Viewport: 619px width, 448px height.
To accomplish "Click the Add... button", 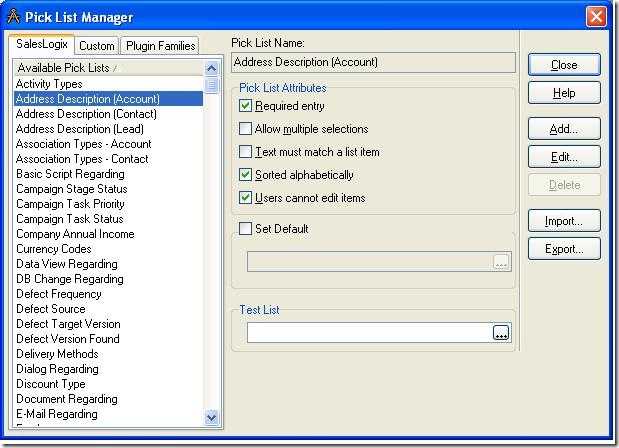I will point(564,129).
